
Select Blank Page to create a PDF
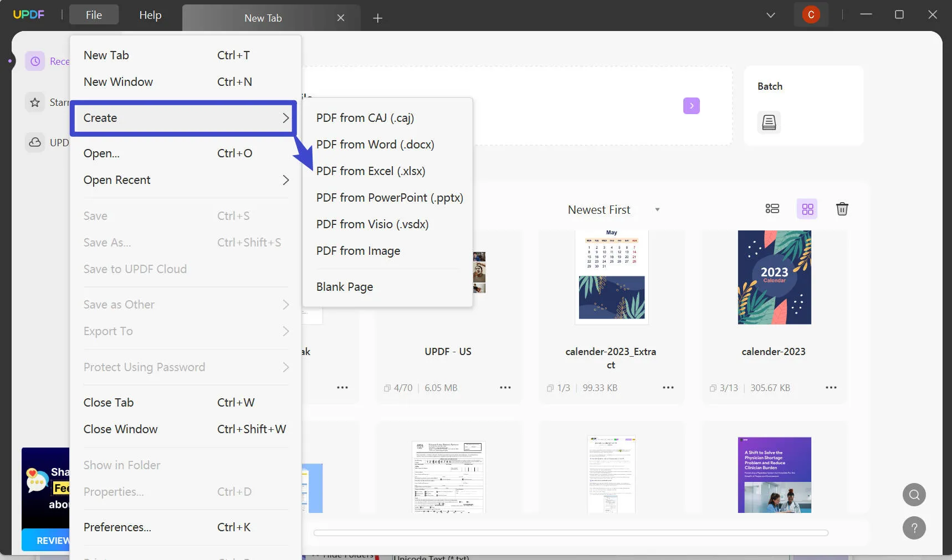pyautogui.click(x=344, y=286)
